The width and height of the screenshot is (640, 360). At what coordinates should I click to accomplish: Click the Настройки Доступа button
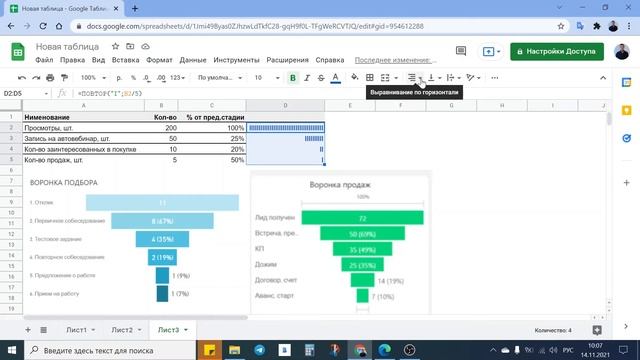pos(557,51)
